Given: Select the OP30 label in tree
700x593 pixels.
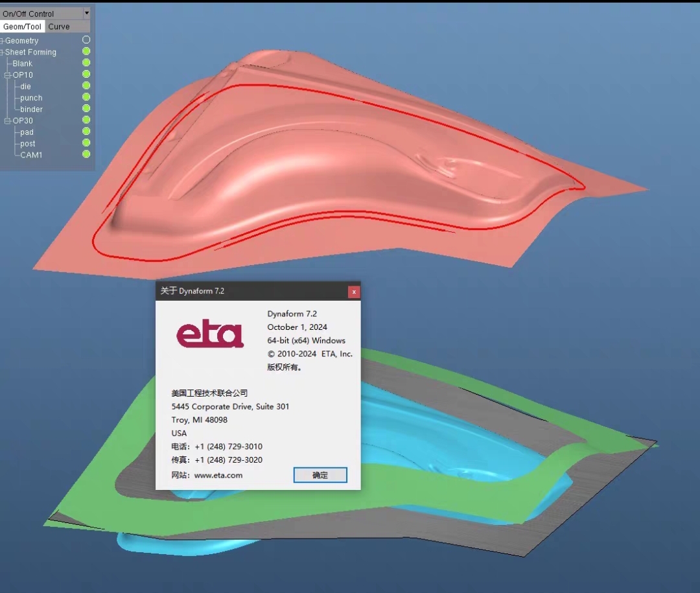Looking at the screenshot, I should [x=23, y=121].
